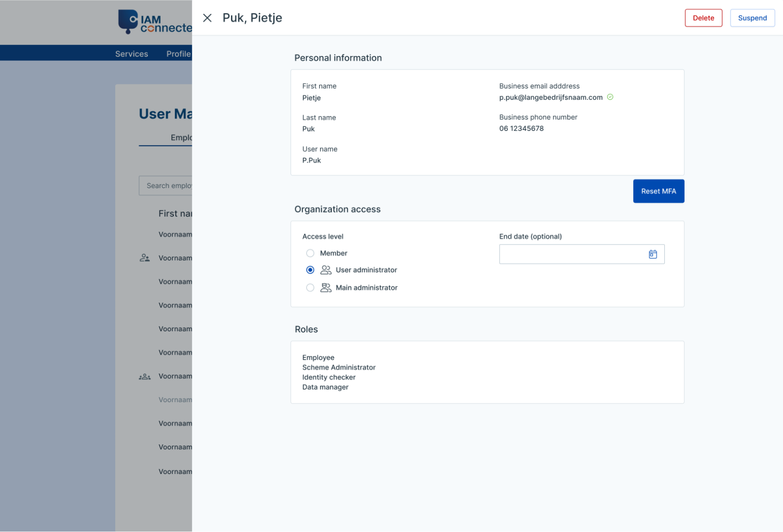Image resolution: width=783 pixels, height=532 pixels.
Task: Select the User administrator access level
Action: 310,270
